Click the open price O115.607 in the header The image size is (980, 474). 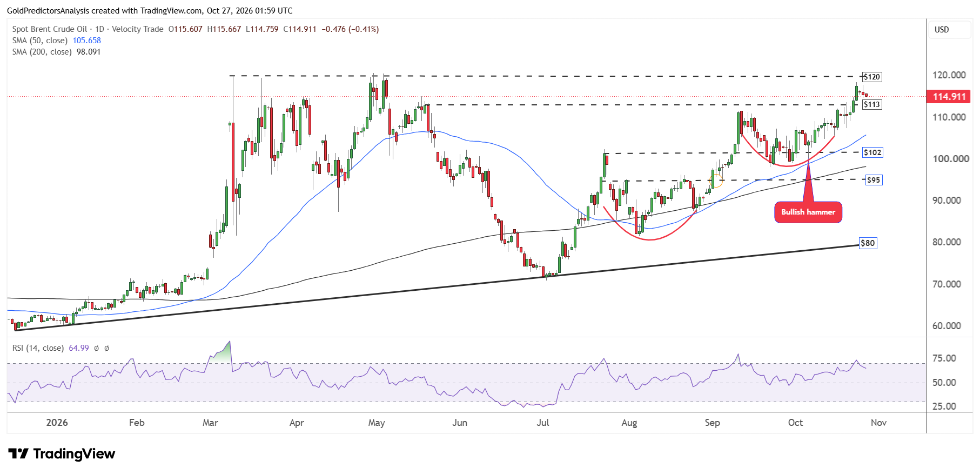pyautogui.click(x=185, y=29)
